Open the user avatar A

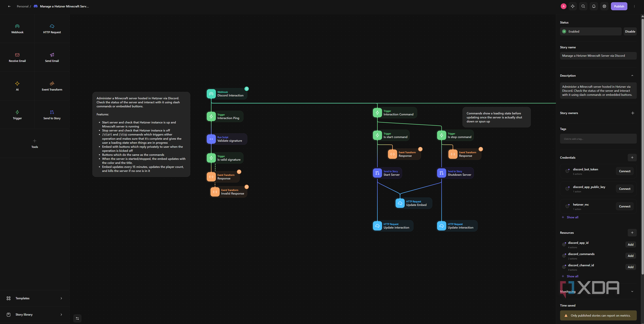tap(564, 6)
